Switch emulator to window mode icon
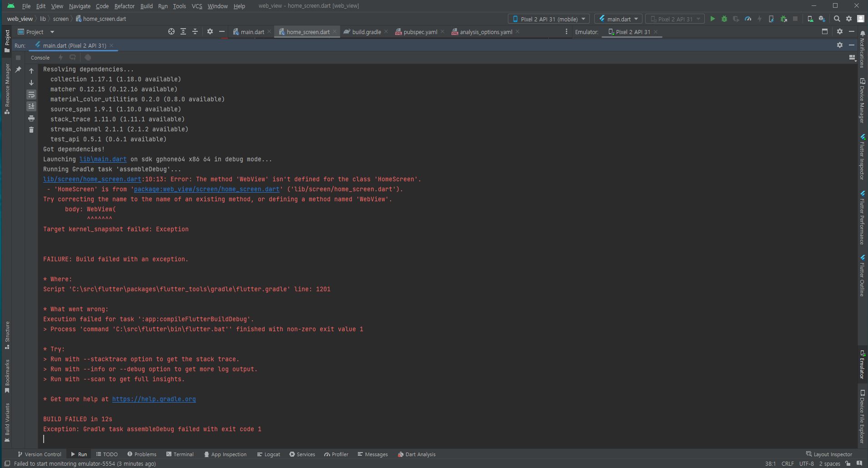This screenshot has height=468, width=868. point(824,31)
